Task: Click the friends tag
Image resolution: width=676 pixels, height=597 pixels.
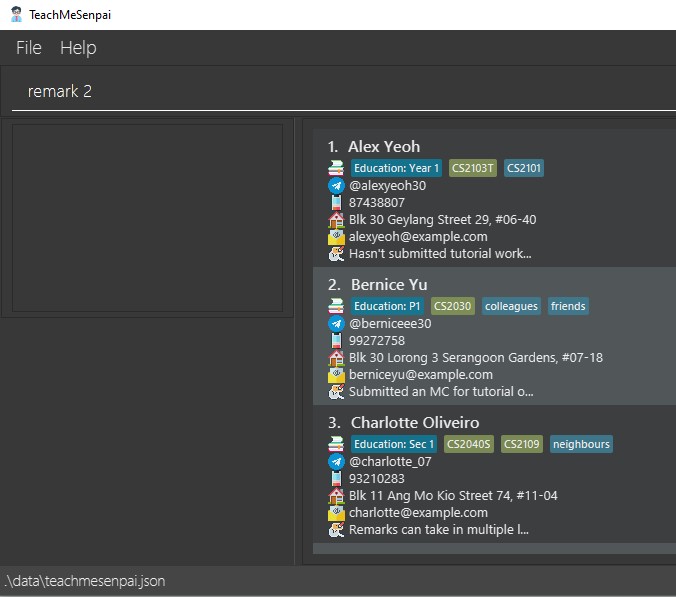Action: 568,306
